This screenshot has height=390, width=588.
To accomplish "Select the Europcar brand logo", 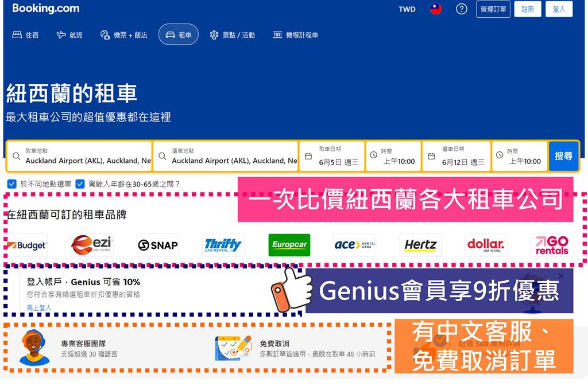I will point(289,245).
